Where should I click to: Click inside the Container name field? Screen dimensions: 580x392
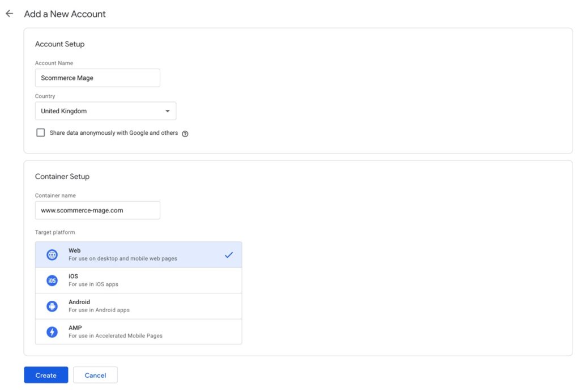(x=97, y=210)
